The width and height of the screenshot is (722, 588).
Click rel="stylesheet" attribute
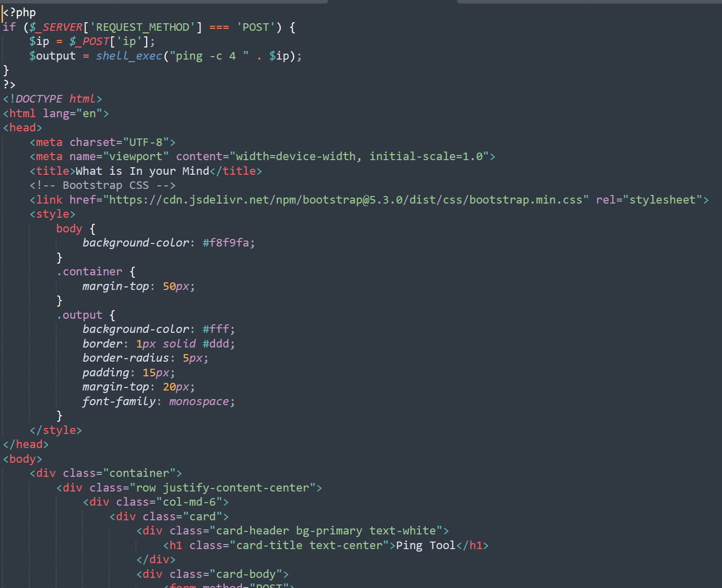click(649, 200)
